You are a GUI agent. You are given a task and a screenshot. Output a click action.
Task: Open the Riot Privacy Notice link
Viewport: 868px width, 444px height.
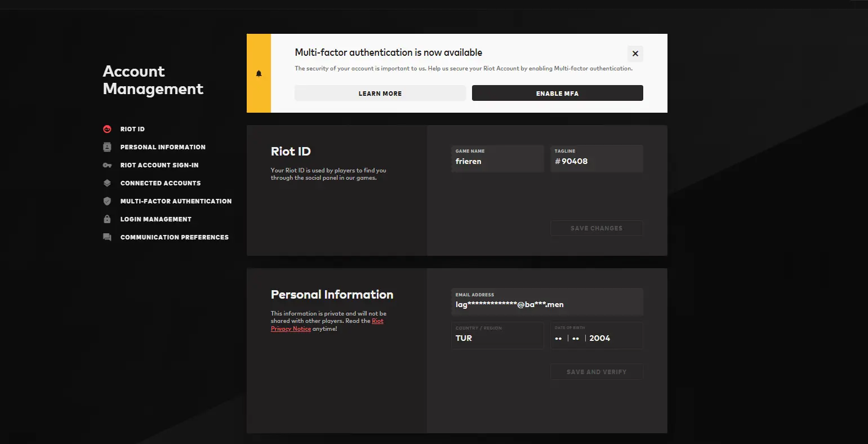(x=291, y=328)
